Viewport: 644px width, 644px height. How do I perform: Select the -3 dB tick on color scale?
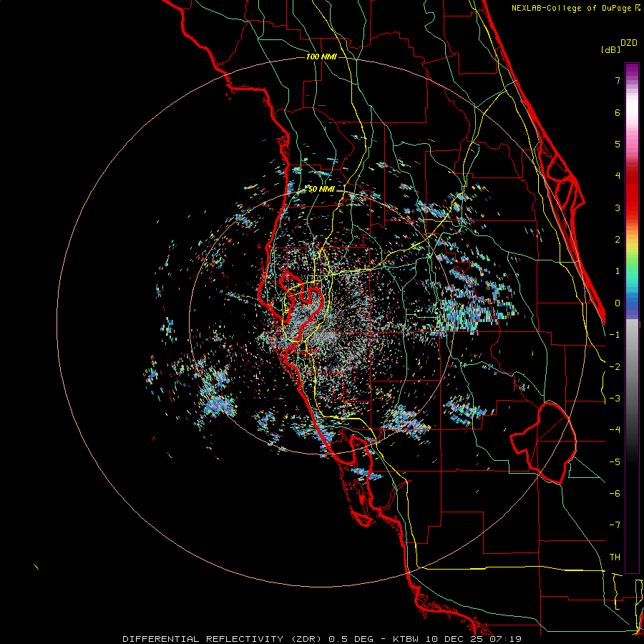615,399
